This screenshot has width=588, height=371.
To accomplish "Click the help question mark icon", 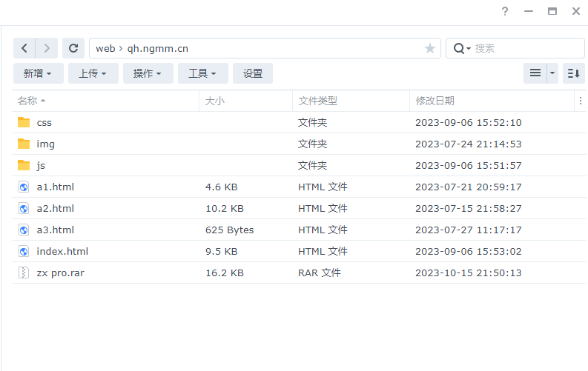I will coord(505,11).
